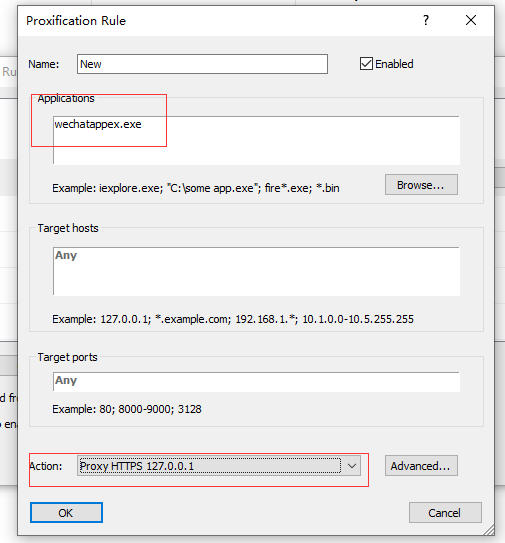Screen dimensions: 505x543
Task: Open the Action dropdown arrow
Action: (x=352, y=466)
